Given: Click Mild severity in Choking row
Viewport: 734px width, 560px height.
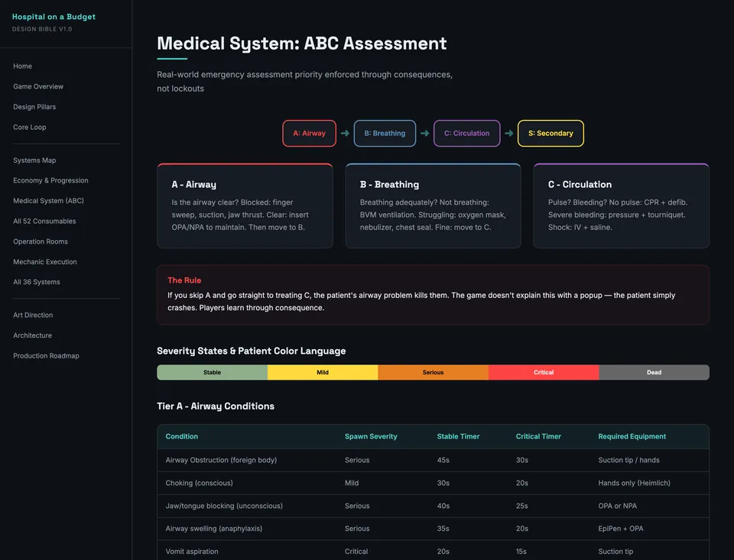Looking at the screenshot, I should (352, 483).
